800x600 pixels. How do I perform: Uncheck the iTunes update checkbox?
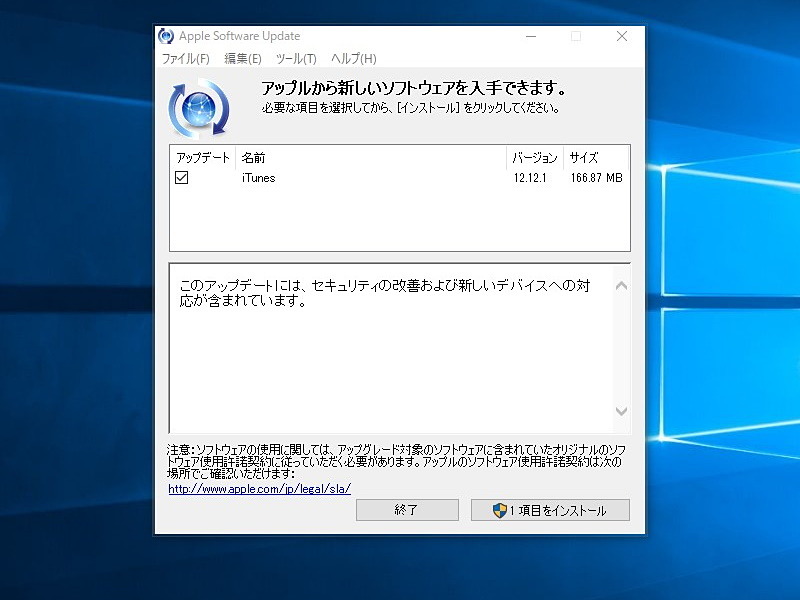(181, 178)
